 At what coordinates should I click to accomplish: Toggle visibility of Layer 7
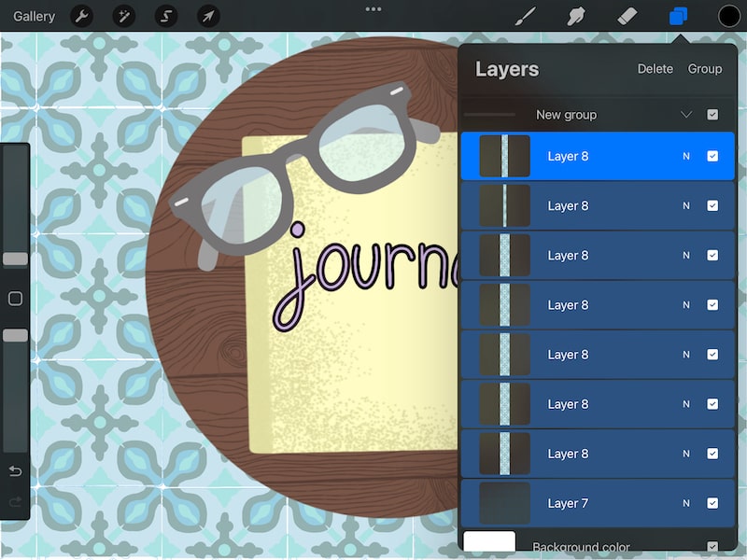[713, 503]
